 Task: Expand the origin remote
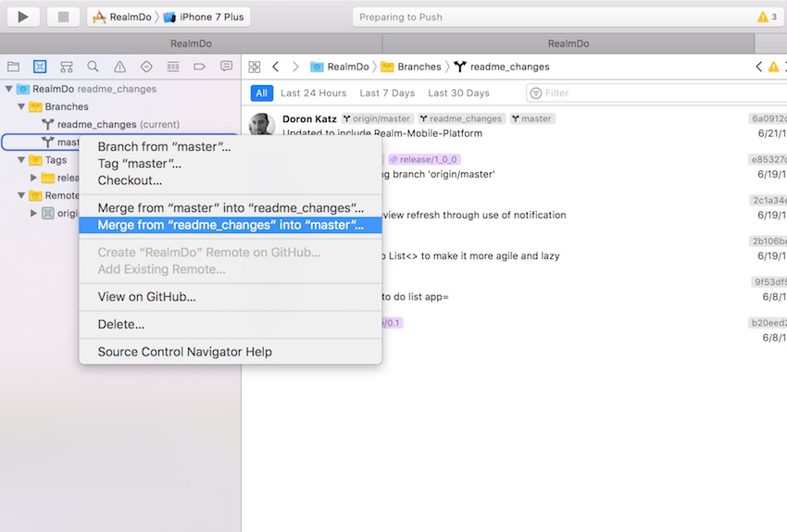click(x=33, y=213)
